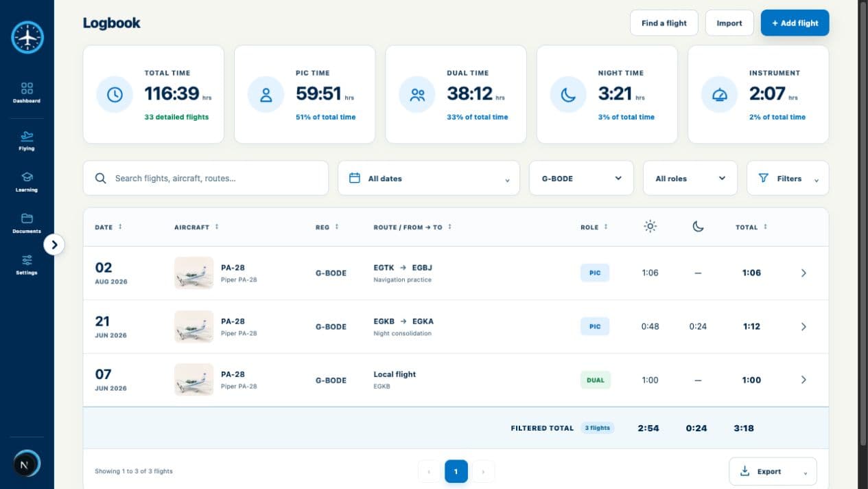Open the Settings sidebar section

point(27,264)
